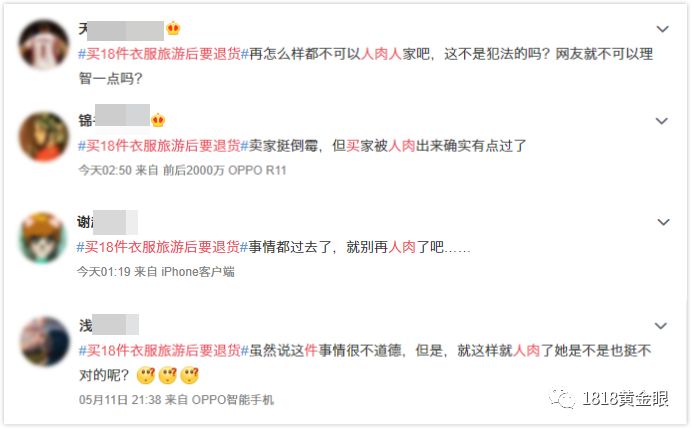The width and height of the screenshot is (691, 429).
Task: Open the second poster's avatar with orange tones
Action: click(44, 136)
